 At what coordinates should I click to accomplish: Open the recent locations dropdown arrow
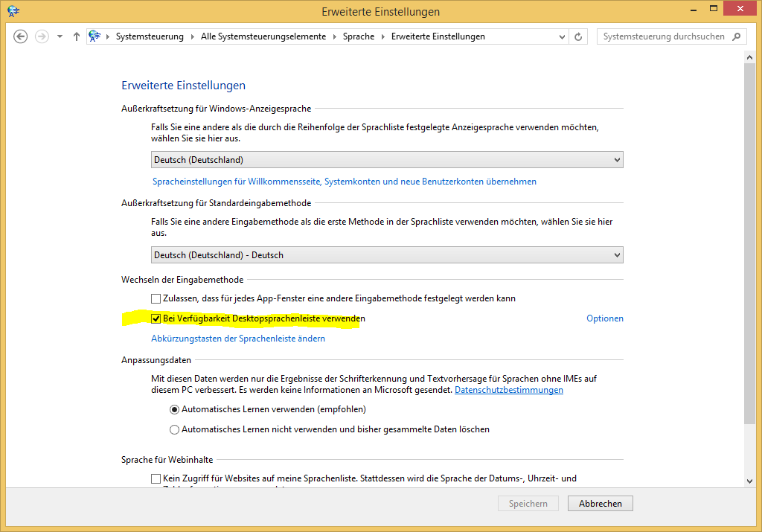coord(60,36)
